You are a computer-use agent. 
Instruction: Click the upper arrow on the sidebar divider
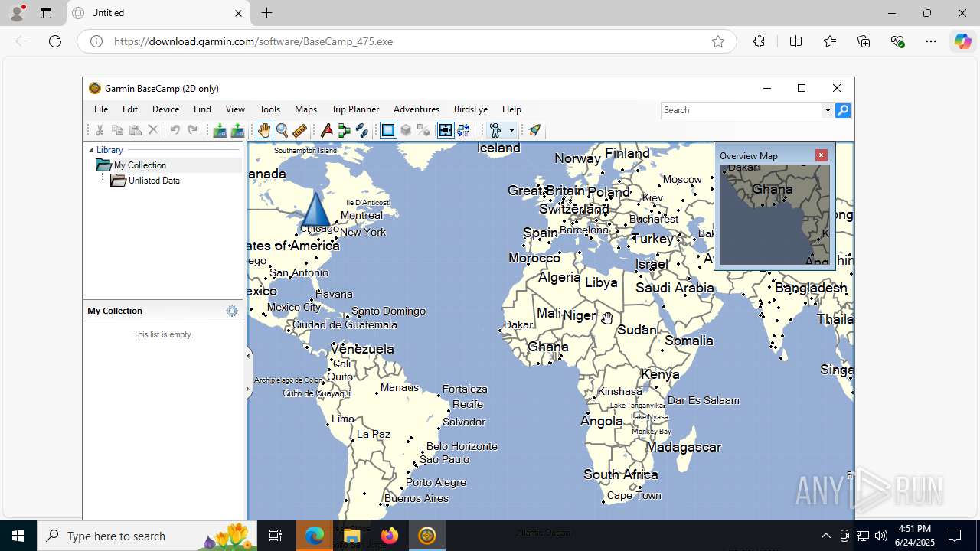click(x=247, y=356)
